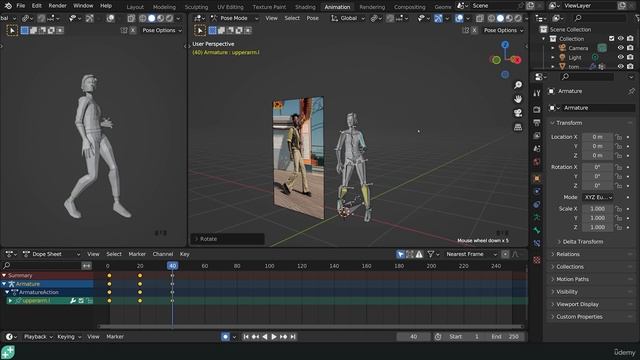This screenshot has height=360, width=640.
Task: Open Keying popover in timeline
Action: point(69,337)
